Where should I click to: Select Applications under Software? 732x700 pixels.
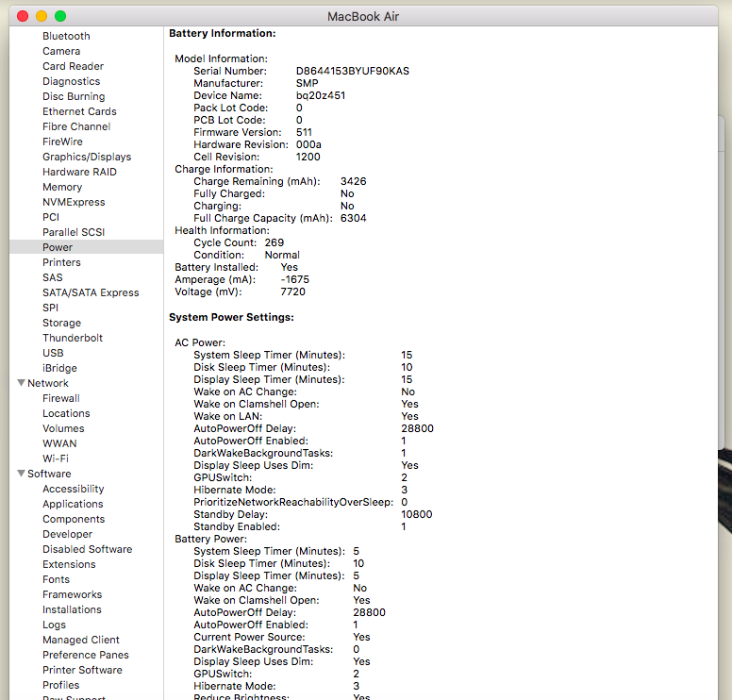point(73,504)
